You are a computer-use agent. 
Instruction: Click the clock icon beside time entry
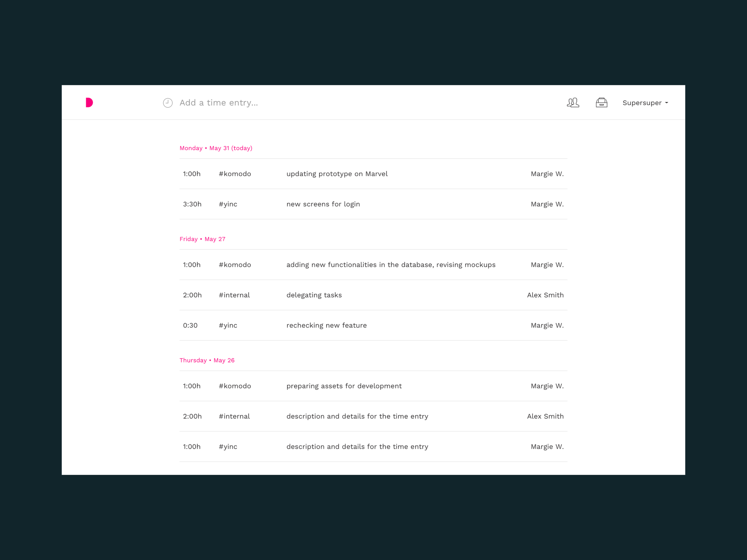point(168,103)
